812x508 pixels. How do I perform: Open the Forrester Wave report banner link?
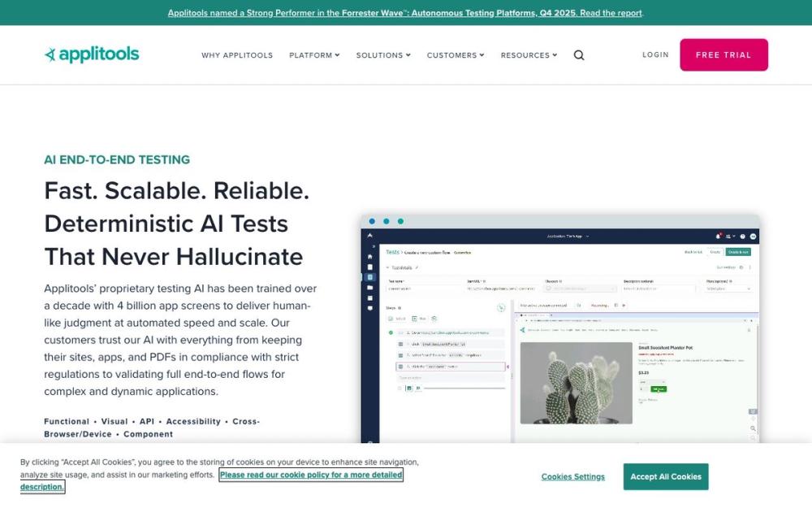(x=405, y=13)
